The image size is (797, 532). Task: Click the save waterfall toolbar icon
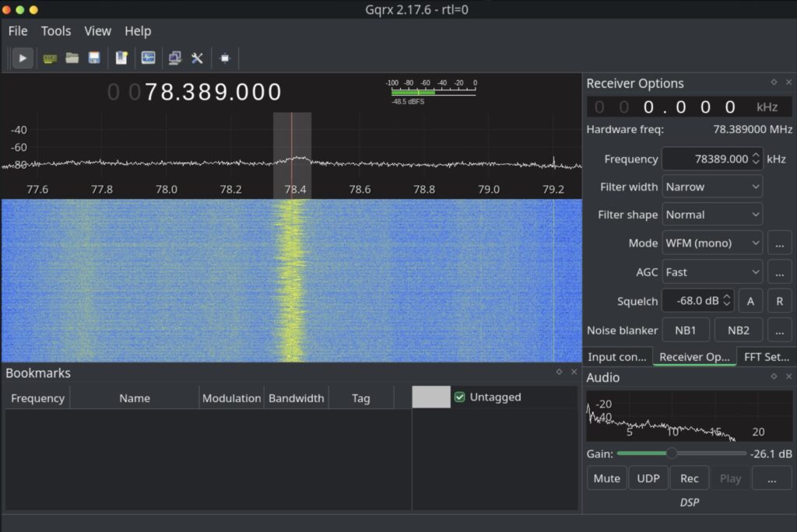coord(148,58)
